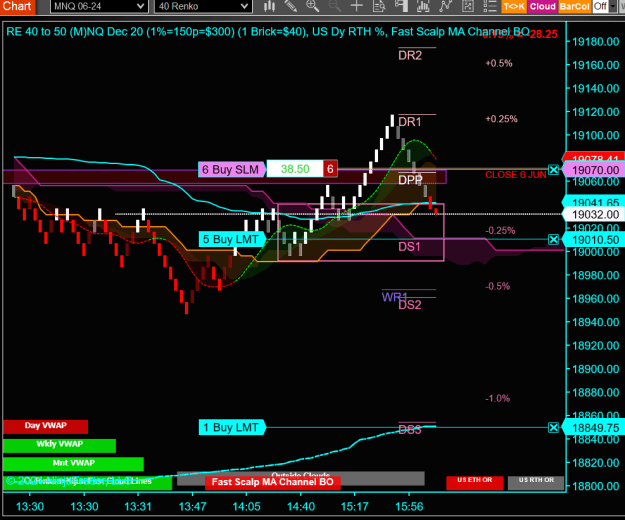This screenshot has width=625, height=520.
Task: Click the 18849.75 price axis marker
Action: [x=594, y=428]
